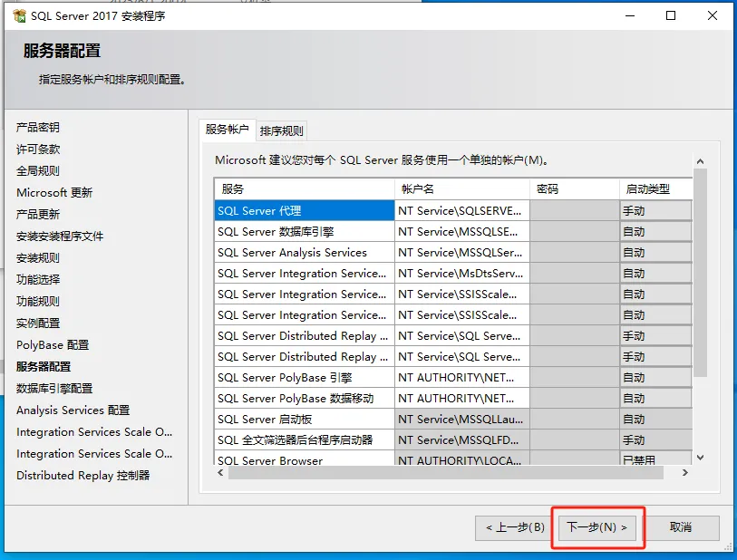
Task: Click 产品更新 step in sidebar
Action: [x=38, y=214]
